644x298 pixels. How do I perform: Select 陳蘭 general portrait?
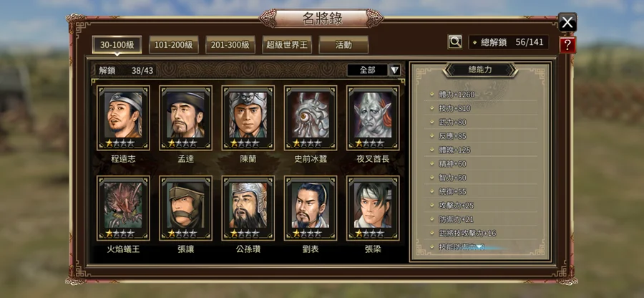(248, 118)
